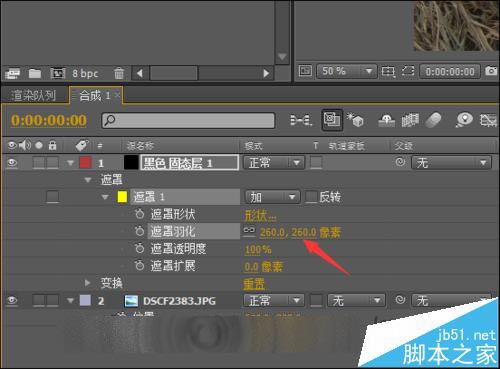Switch to the 合成 1 tab
The image size is (500, 369).
(x=95, y=96)
